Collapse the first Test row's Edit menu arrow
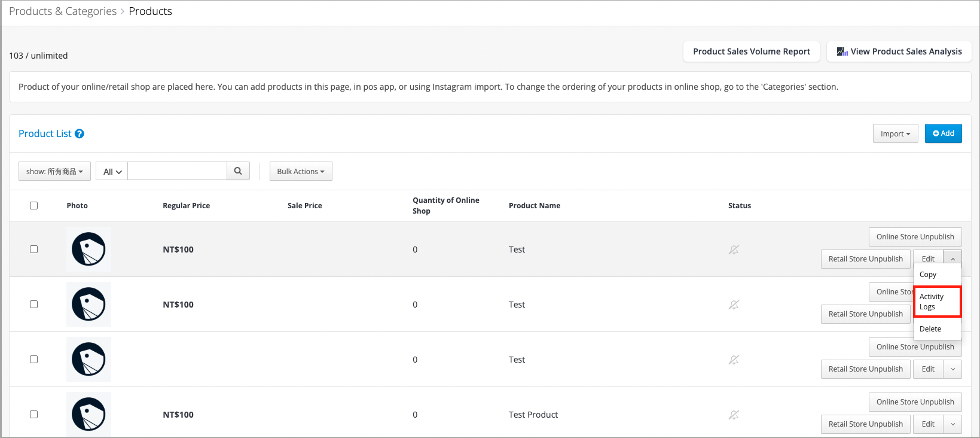This screenshot has height=438, width=980. click(952, 259)
